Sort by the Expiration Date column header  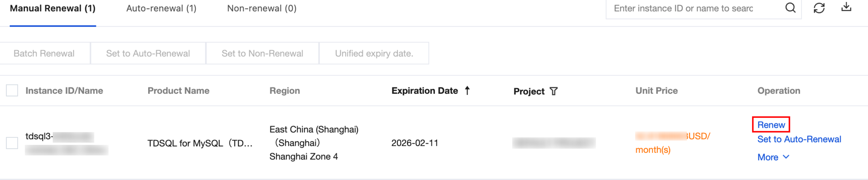(x=424, y=91)
